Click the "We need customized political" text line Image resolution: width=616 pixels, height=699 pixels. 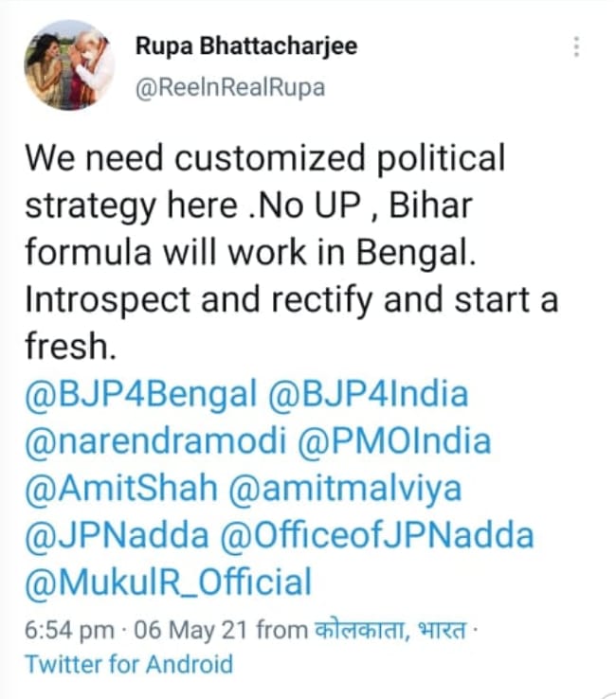coord(264,158)
